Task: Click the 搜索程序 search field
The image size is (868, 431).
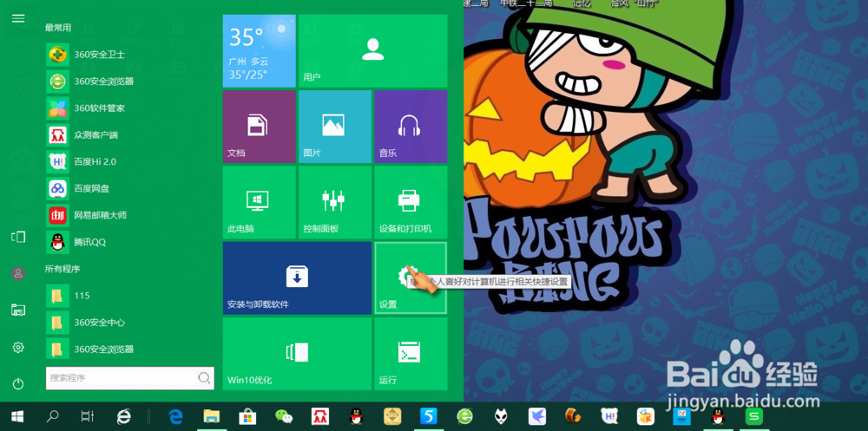Action: click(x=129, y=378)
